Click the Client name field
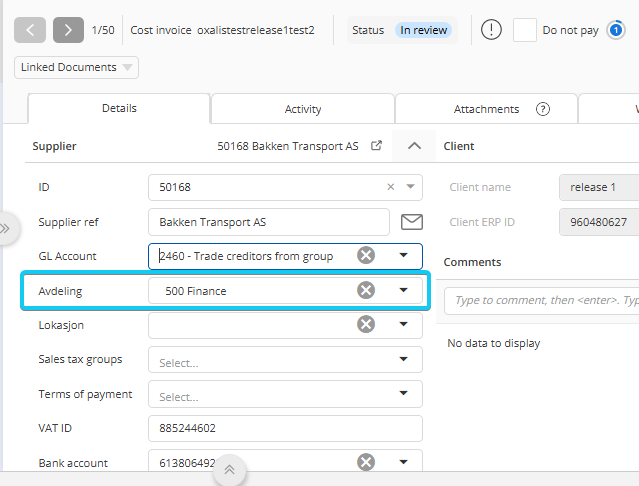 click(x=599, y=187)
